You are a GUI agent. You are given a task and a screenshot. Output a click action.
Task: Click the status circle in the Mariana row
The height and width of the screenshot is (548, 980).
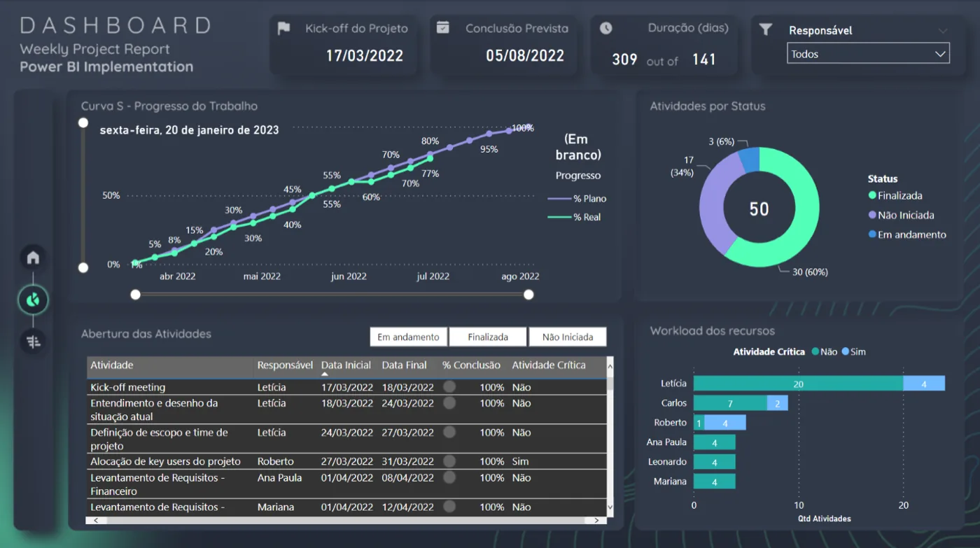coord(449,506)
